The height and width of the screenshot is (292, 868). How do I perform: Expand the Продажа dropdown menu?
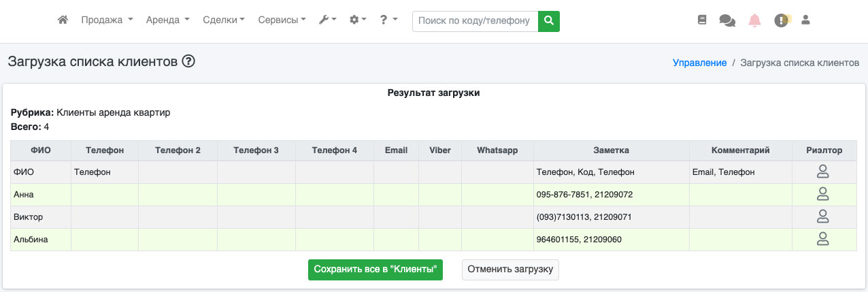pyautogui.click(x=107, y=20)
